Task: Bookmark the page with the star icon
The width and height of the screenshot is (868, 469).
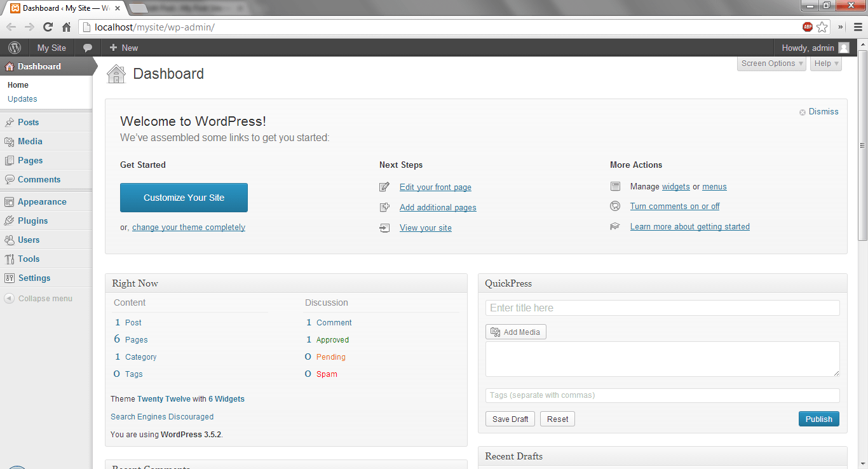Action: coord(822,27)
